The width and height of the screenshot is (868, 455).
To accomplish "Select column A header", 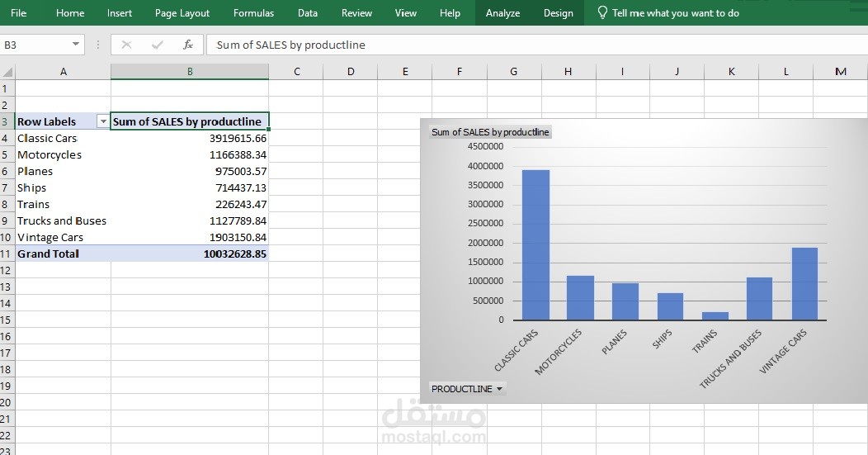I will [63, 72].
